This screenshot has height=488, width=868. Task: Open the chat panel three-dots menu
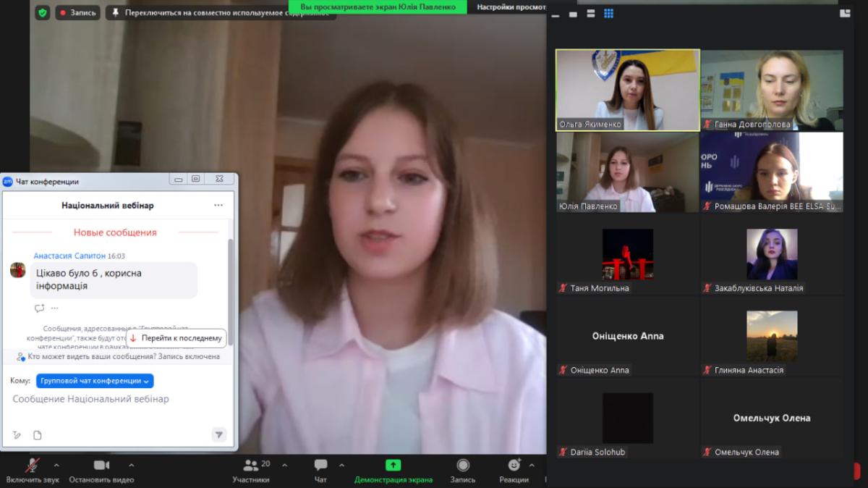coord(218,206)
